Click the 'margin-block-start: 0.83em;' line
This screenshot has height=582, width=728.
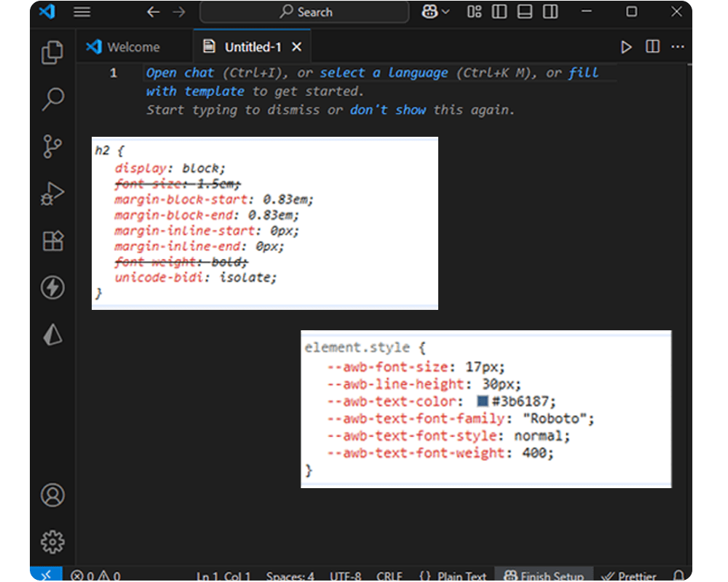coord(214,199)
